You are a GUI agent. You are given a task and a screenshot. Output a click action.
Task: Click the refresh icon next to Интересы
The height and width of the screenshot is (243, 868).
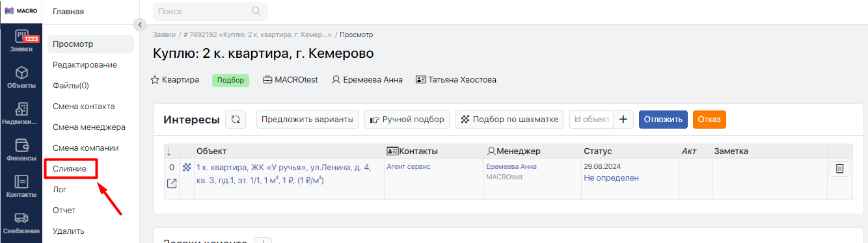point(236,120)
